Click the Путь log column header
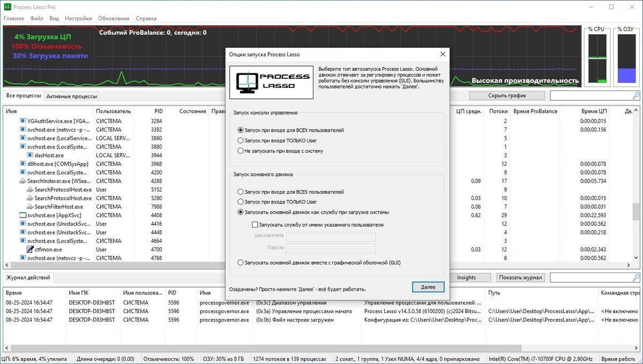643x364 pixels. click(x=494, y=293)
